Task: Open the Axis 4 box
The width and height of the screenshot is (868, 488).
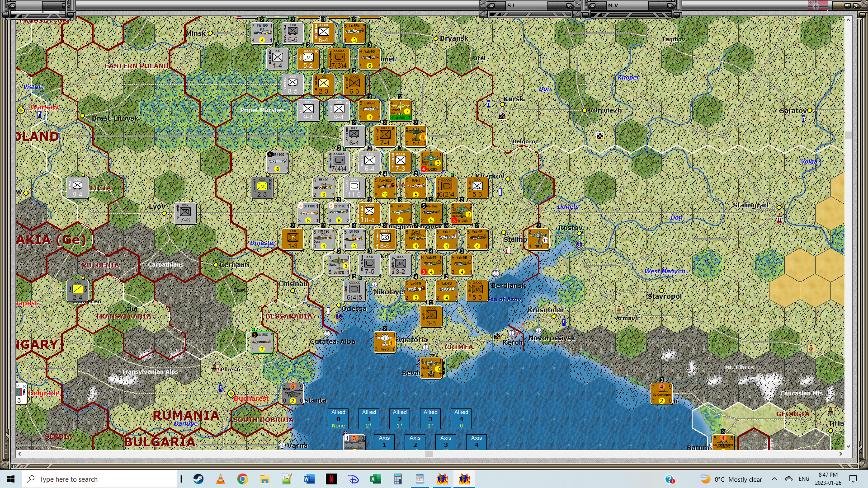Action: click(x=476, y=442)
